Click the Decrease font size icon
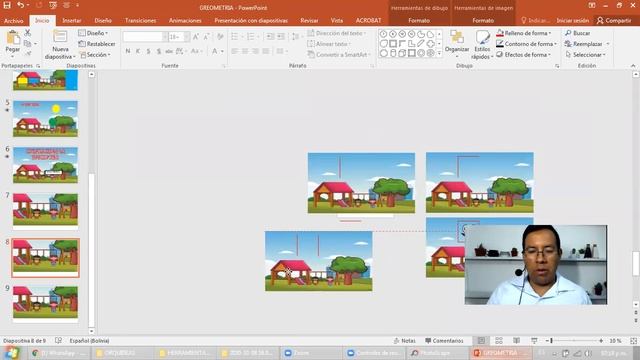 [x=207, y=37]
